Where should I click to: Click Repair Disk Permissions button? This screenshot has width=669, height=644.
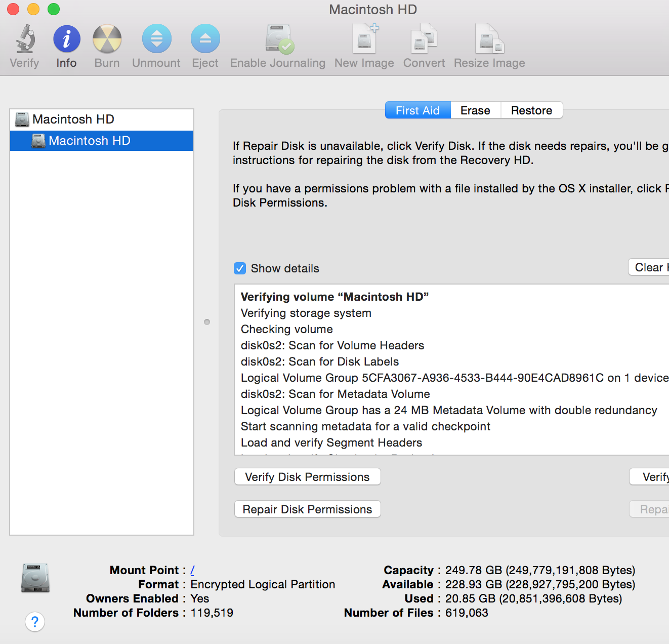click(308, 509)
